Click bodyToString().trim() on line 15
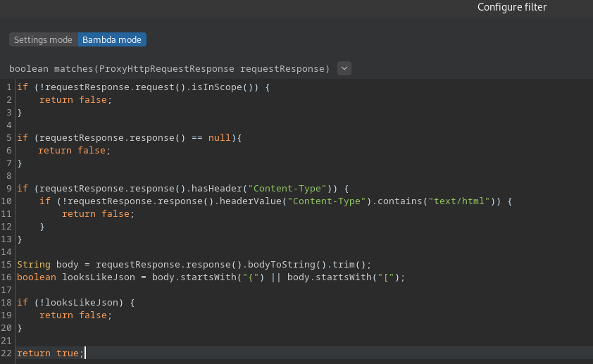 (306, 265)
